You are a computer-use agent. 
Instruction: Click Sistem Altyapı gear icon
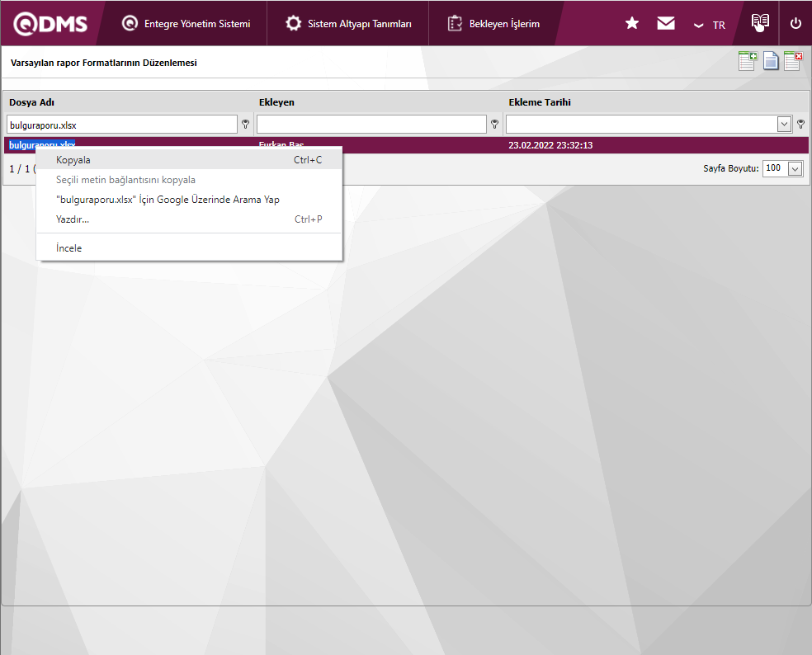click(294, 23)
